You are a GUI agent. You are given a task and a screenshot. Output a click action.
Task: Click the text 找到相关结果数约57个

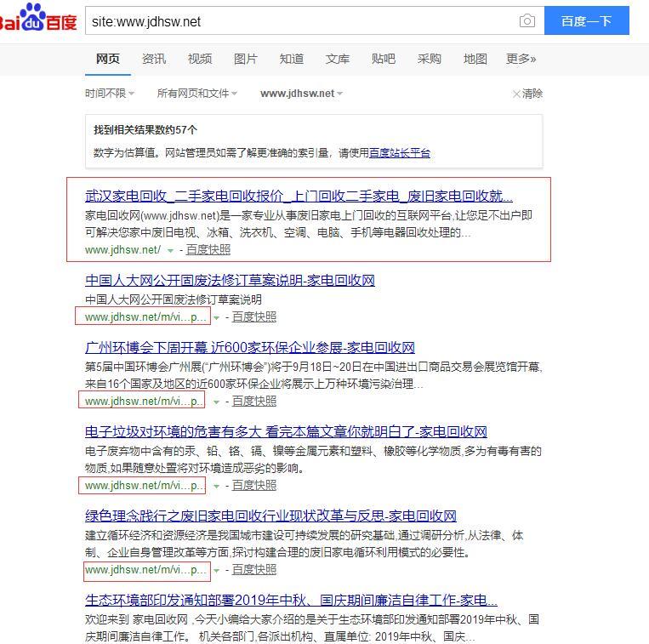coord(145,130)
